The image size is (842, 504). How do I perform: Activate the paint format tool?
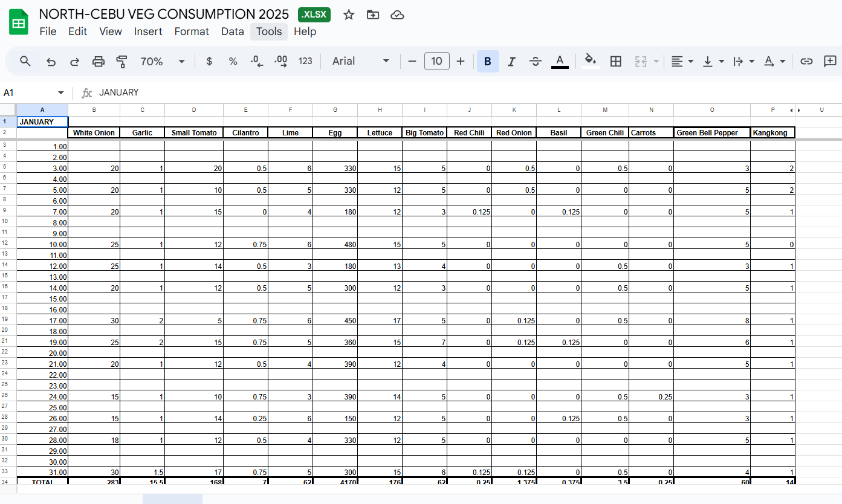pyautogui.click(x=121, y=61)
